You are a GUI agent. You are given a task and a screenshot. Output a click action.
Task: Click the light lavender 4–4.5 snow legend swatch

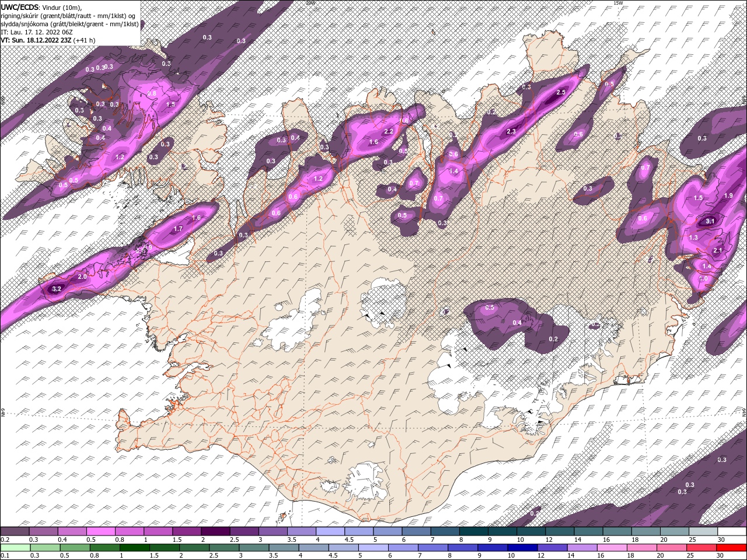click(x=330, y=531)
